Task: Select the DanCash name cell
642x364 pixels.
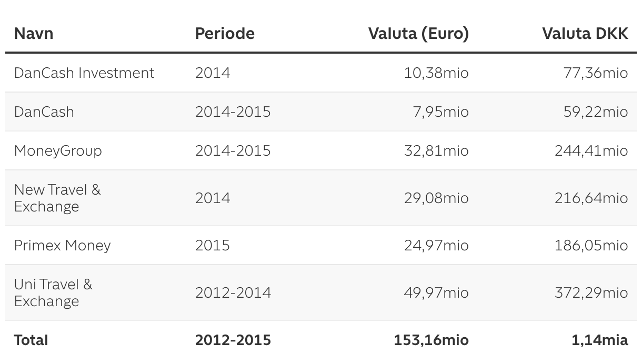Action: (44, 112)
